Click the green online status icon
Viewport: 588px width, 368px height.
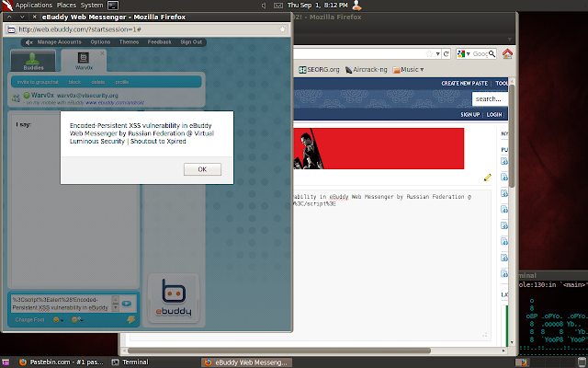point(27,96)
